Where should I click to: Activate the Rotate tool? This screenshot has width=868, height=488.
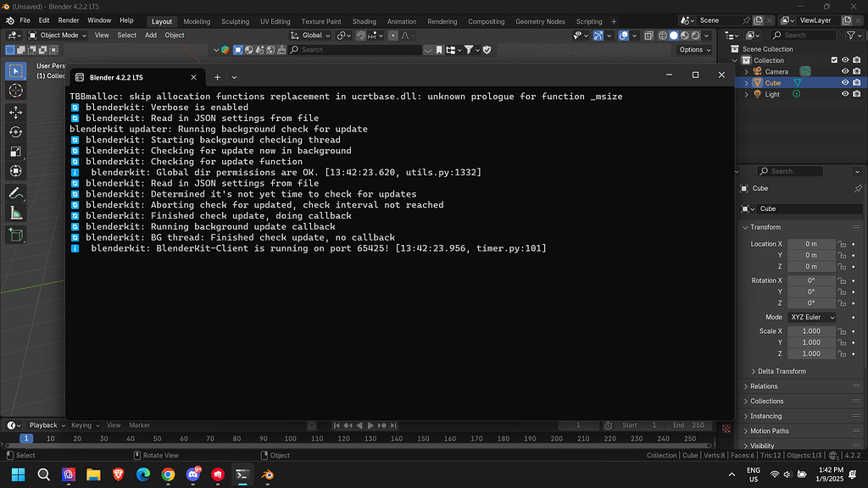pos(15,132)
